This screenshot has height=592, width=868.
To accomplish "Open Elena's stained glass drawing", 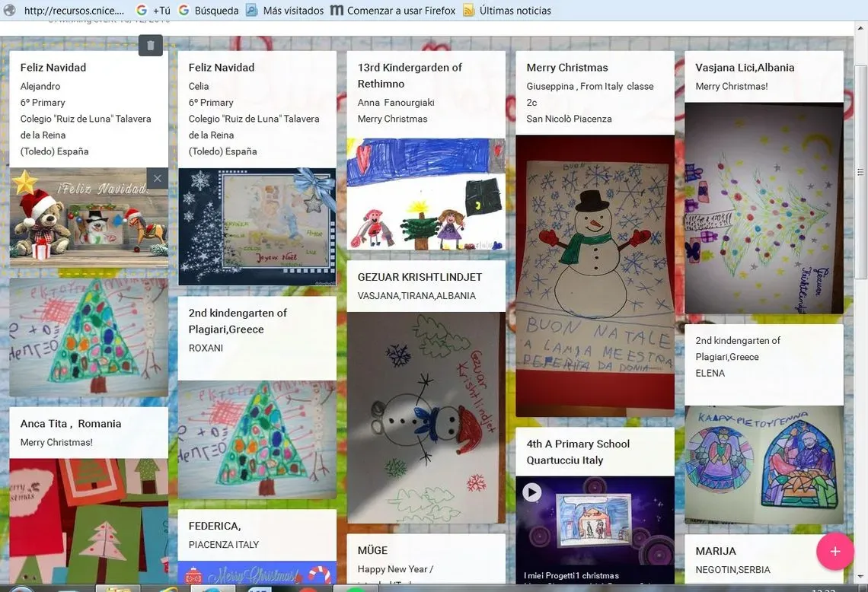I will pyautogui.click(x=764, y=465).
